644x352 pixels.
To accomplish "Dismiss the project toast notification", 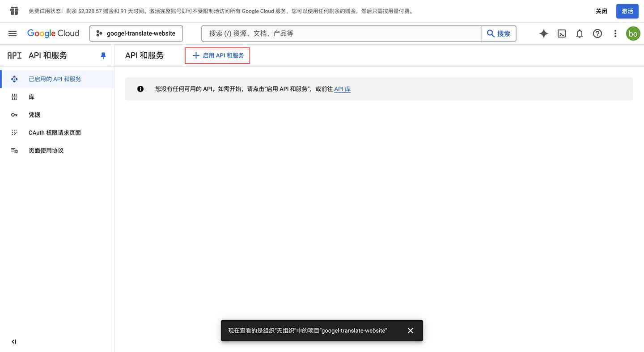I will (x=411, y=331).
